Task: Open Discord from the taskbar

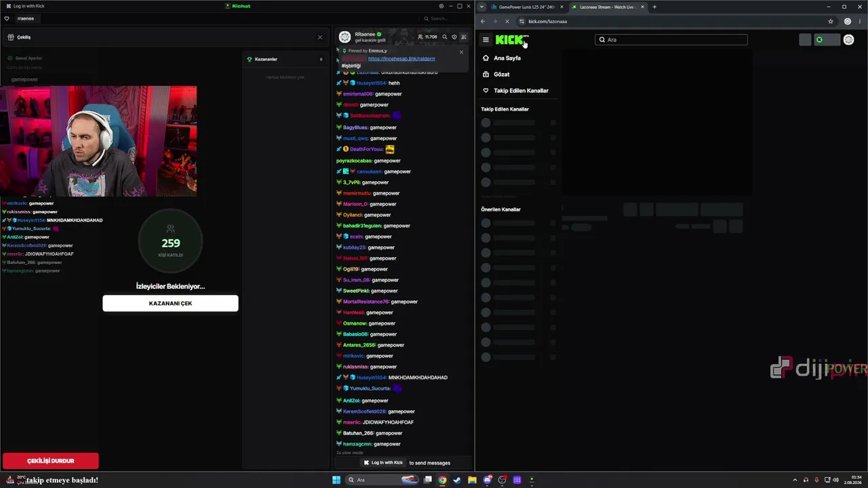Action: [487, 480]
